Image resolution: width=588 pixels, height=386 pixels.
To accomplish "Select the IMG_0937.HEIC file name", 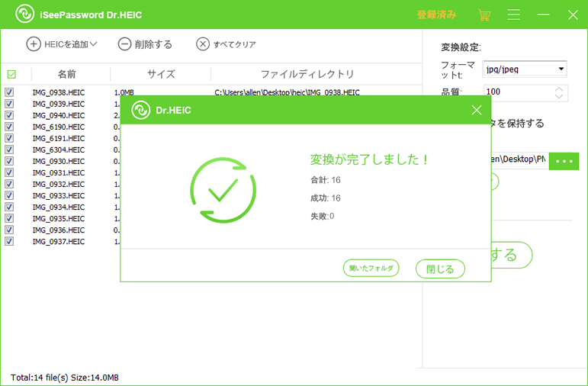I will tap(59, 242).
